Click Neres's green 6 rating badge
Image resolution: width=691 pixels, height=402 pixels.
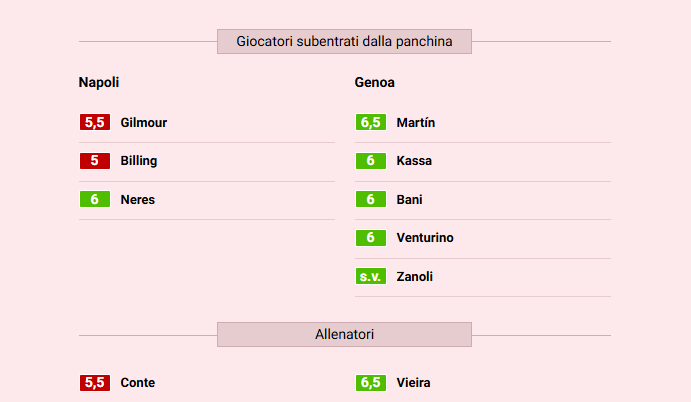(x=94, y=200)
